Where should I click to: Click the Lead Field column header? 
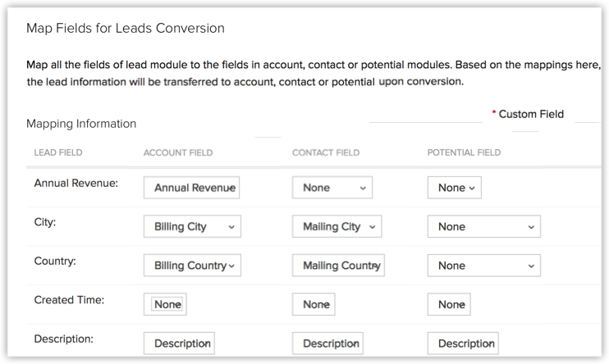[58, 152]
